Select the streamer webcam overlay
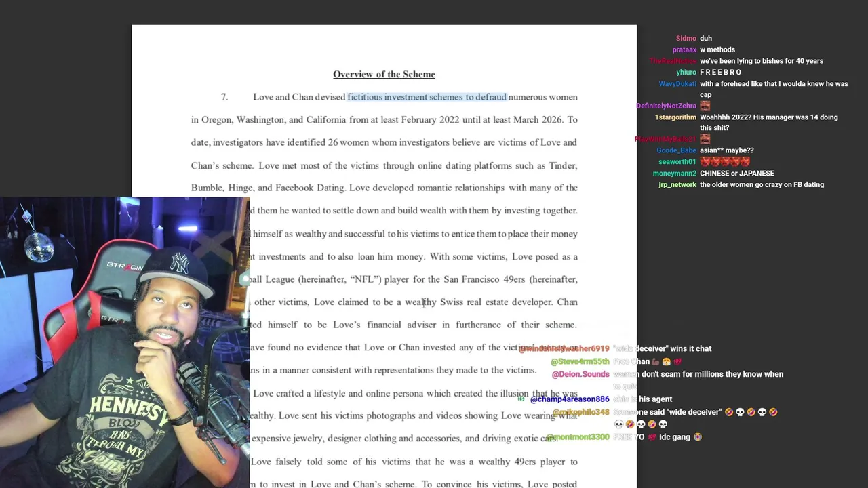The image size is (868, 488). [x=125, y=342]
